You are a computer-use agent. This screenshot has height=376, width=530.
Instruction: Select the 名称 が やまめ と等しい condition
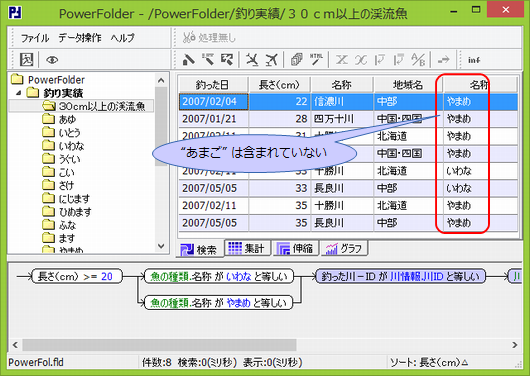tap(218, 303)
